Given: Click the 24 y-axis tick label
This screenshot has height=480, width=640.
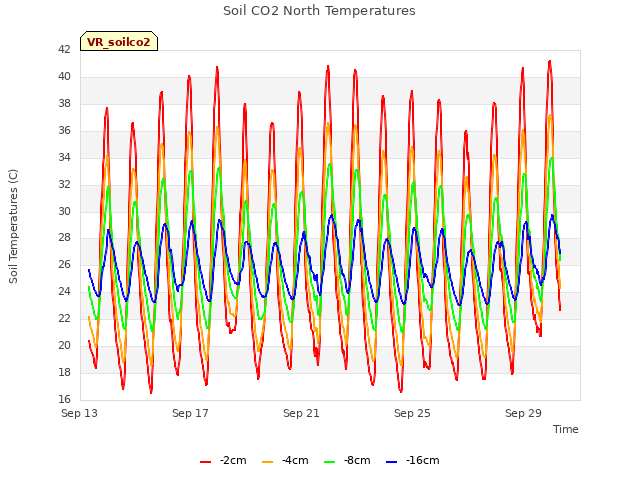Looking at the screenshot, I should click(64, 291).
